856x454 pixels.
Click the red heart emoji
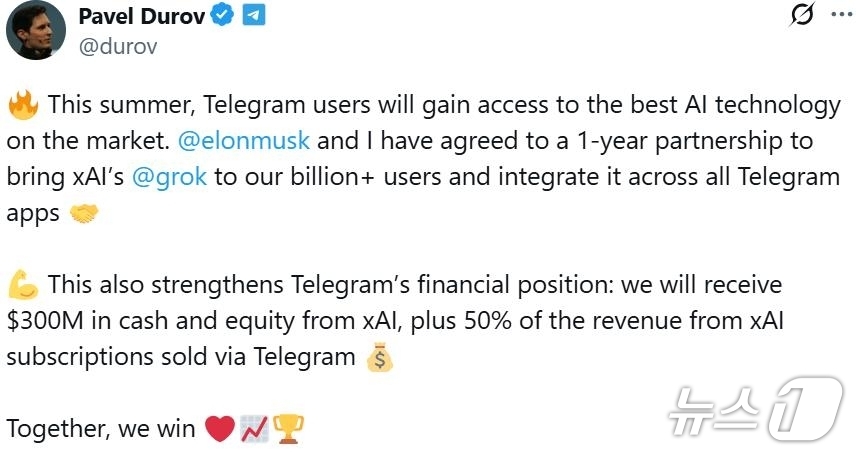(x=219, y=429)
